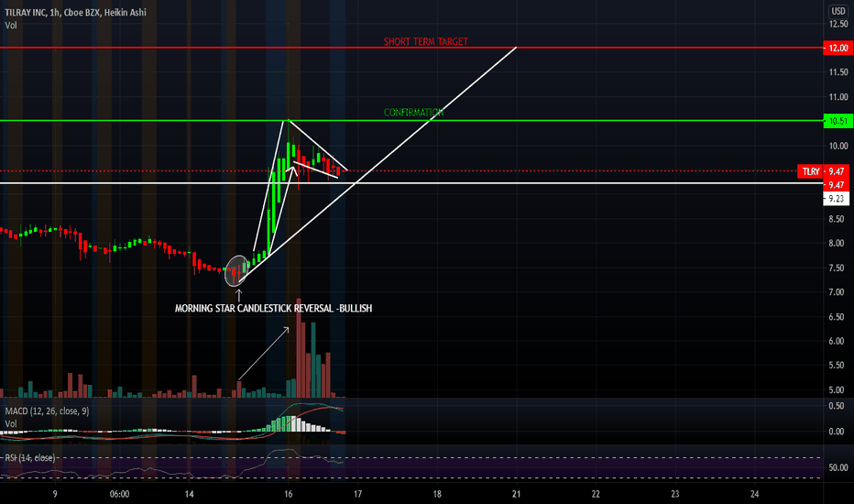Select the RSI (14, close) legend
The width and height of the screenshot is (854, 504).
coord(30,457)
